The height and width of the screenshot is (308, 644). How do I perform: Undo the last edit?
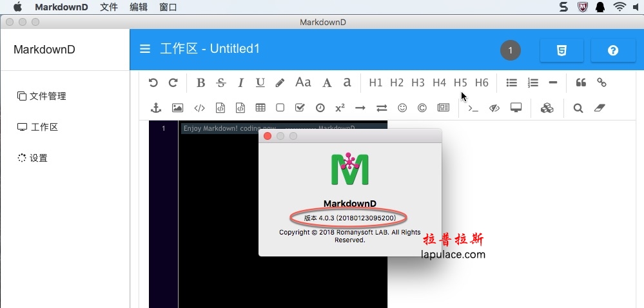click(x=153, y=82)
